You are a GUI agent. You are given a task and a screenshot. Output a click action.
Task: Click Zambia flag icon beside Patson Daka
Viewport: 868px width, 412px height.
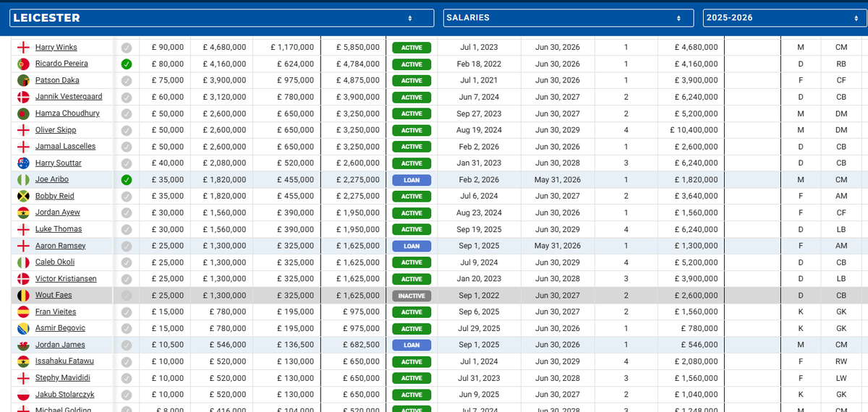click(x=23, y=80)
